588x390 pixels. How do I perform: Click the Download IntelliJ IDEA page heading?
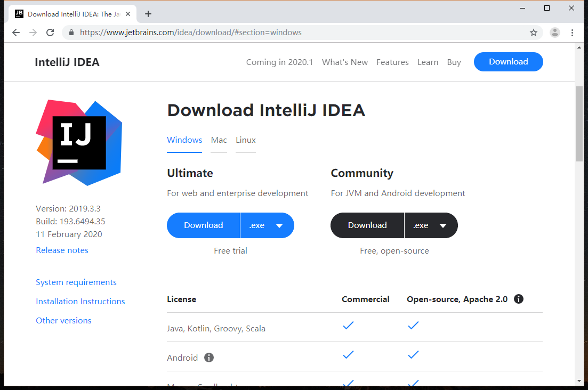(266, 110)
